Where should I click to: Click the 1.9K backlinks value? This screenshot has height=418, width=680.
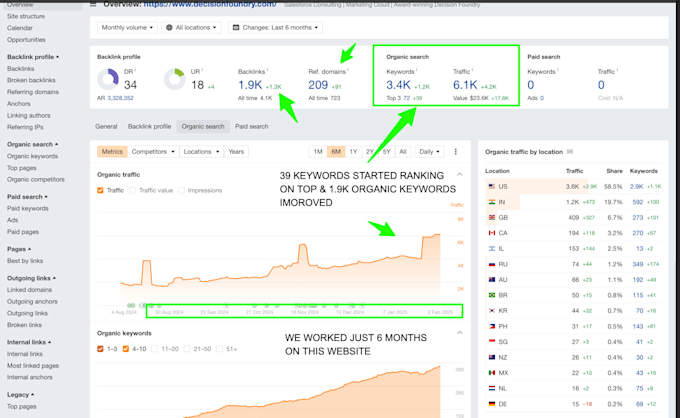tap(250, 85)
